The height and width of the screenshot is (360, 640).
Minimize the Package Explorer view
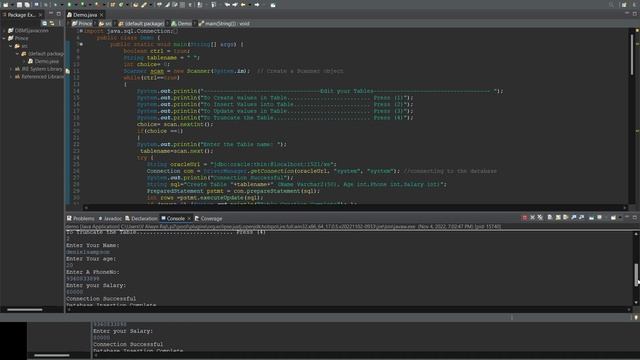[x=51, y=14]
